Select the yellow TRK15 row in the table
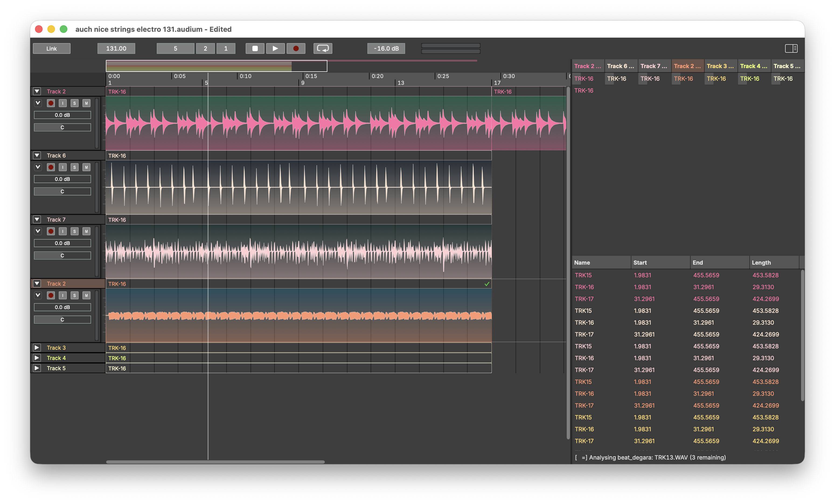Image resolution: width=835 pixels, height=504 pixels. pyautogui.click(x=686, y=417)
